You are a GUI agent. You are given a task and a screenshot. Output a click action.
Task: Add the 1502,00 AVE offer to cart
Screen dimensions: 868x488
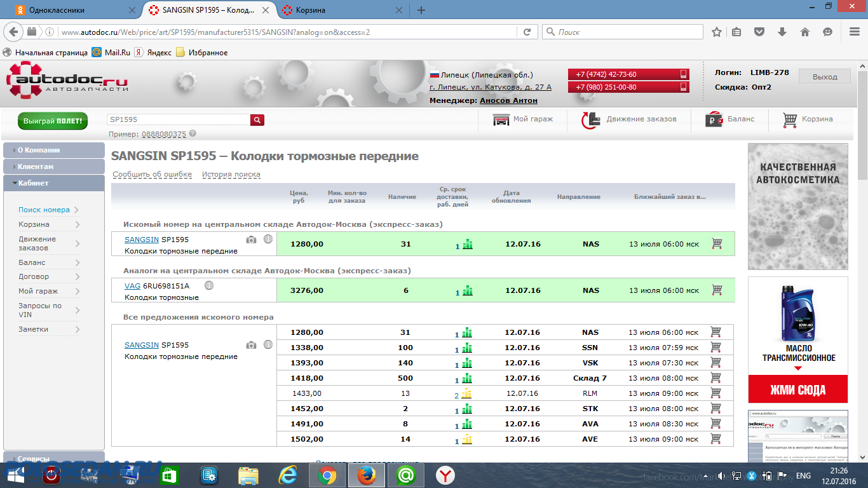(x=715, y=438)
